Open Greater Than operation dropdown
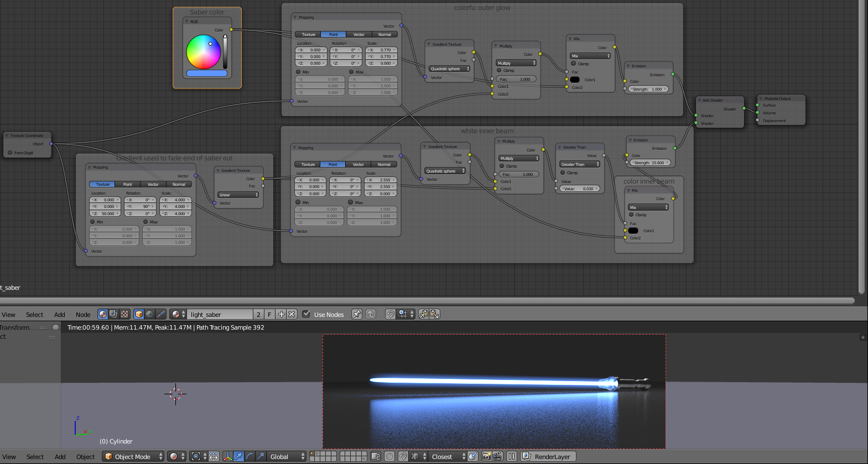 point(579,164)
